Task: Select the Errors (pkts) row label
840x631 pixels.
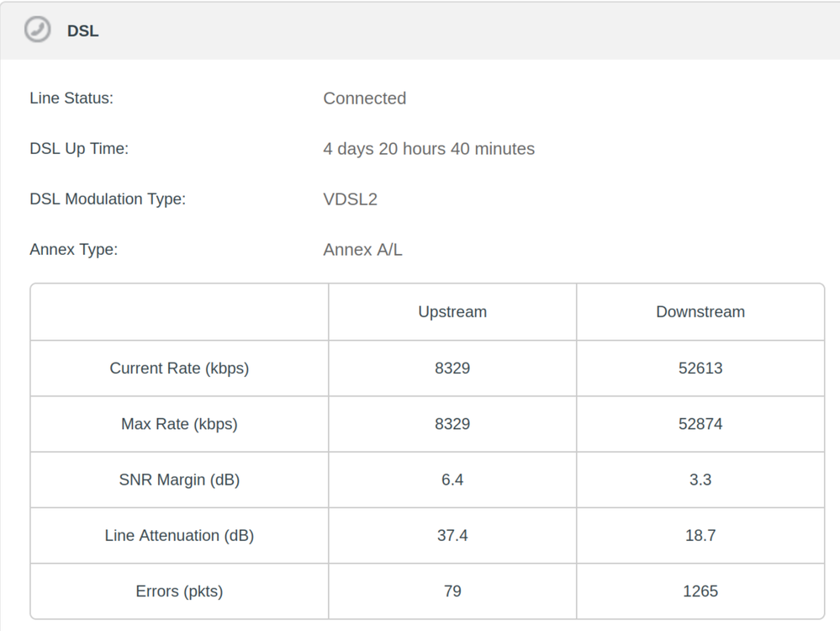Action: pos(179,591)
